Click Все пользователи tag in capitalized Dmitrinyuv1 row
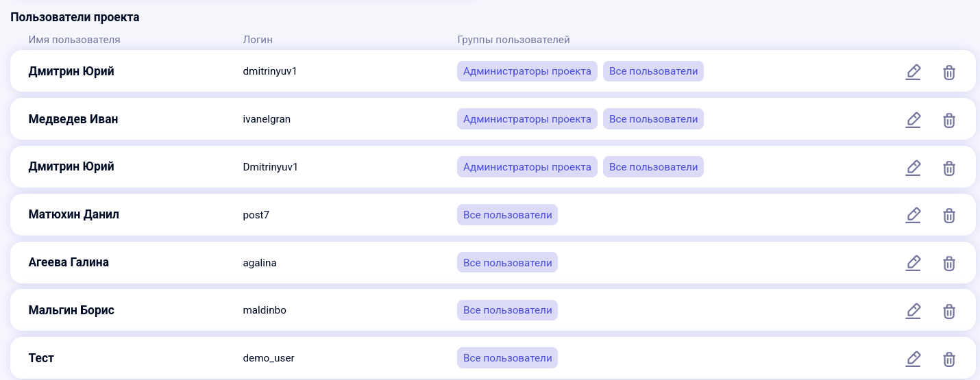Viewport: 980px width, 380px height. click(x=653, y=167)
